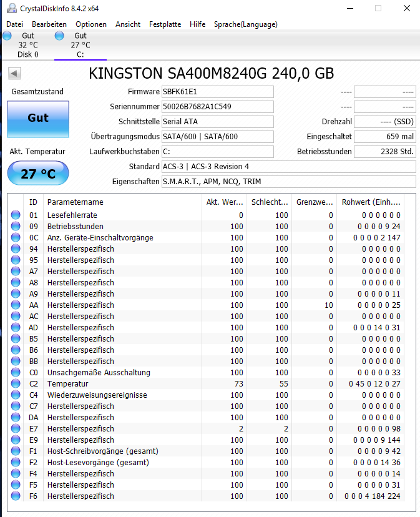Click the Rohwert column header
420x517 pixels.
pyautogui.click(x=371, y=202)
